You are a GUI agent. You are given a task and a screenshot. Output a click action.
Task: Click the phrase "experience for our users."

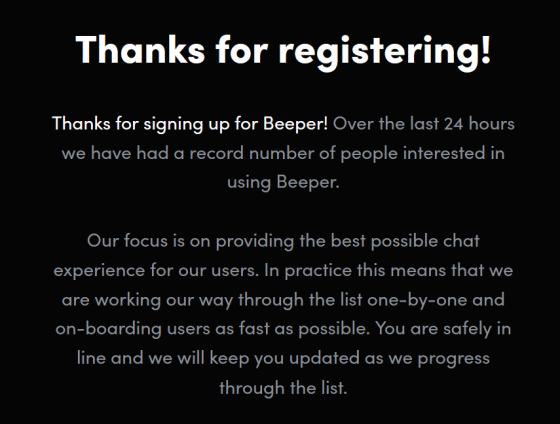coord(156,270)
